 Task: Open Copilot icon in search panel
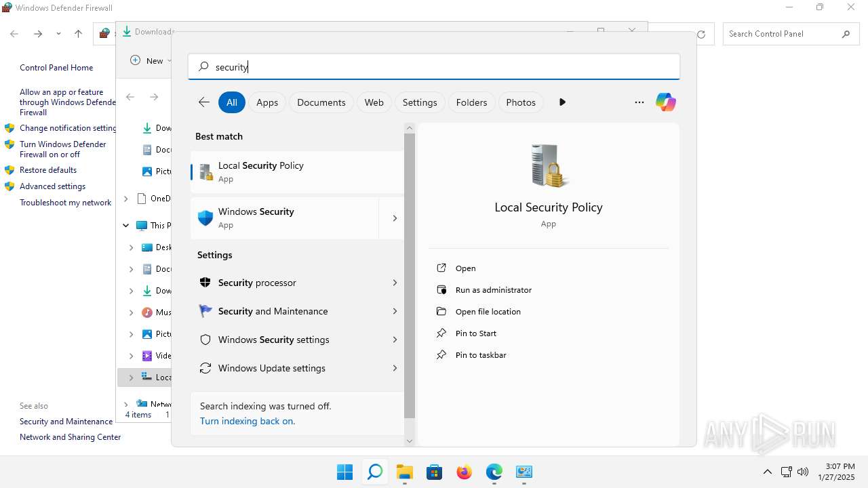pyautogui.click(x=666, y=102)
